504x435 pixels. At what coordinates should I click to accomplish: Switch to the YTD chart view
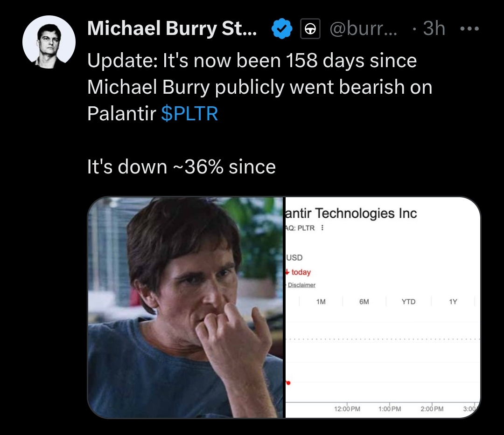coord(407,302)
